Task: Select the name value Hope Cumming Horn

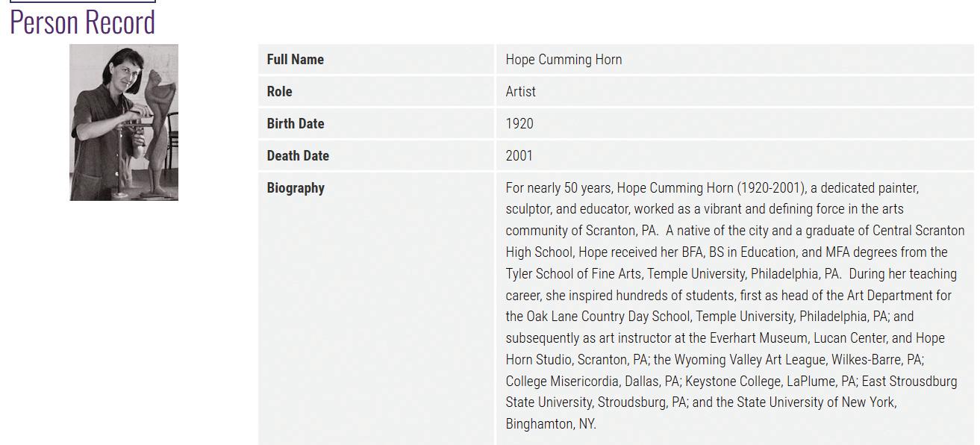Action: click(x=564, y=60)
